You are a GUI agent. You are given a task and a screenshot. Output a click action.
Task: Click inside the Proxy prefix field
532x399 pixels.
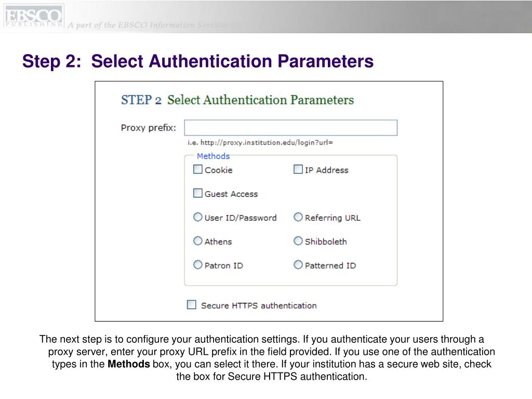coord(290,128)
